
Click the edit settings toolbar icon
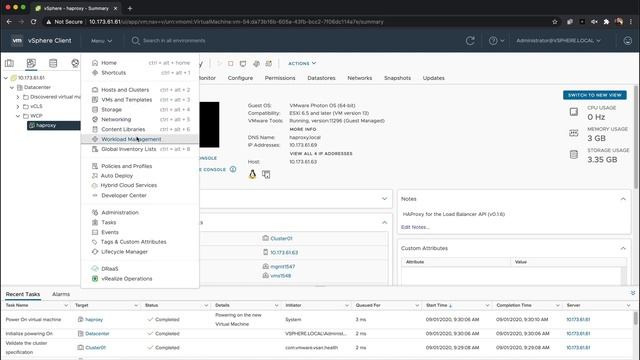coord(256,63)
